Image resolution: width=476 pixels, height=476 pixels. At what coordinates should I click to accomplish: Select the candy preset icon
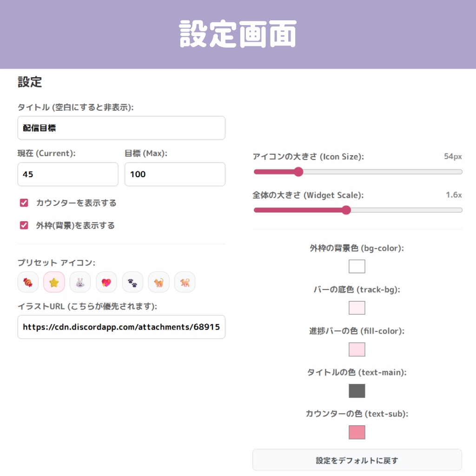[28, 282]
